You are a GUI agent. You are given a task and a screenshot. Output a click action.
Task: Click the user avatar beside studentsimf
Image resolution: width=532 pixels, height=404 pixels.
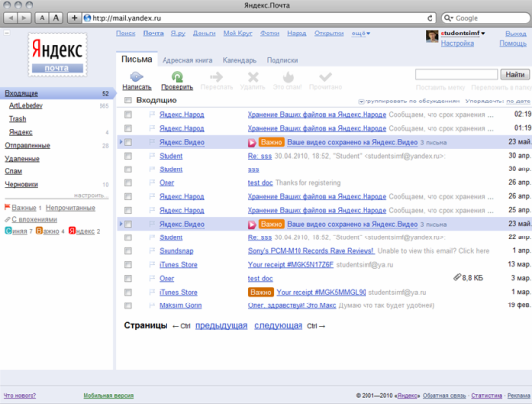tap(432, 36)
